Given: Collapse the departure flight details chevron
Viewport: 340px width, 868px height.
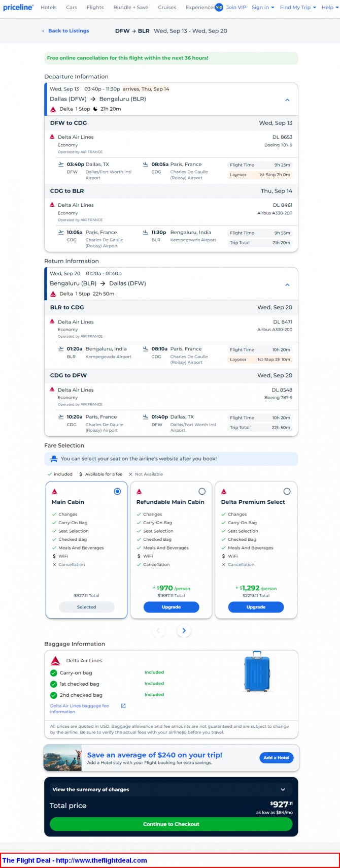Looking at the screenshot, I should 287,100.
